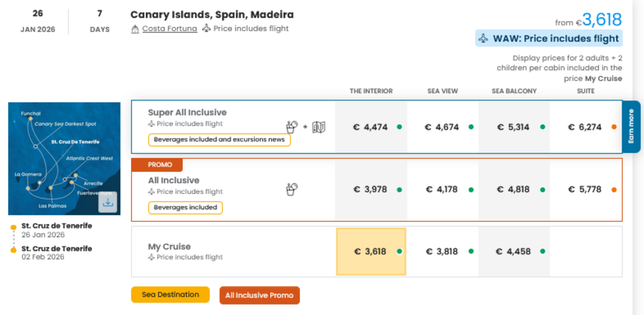The height and width of the screenshot is (315, 644).
Task: Expand the Earn more side panel
Action: [x=631, y=127]
